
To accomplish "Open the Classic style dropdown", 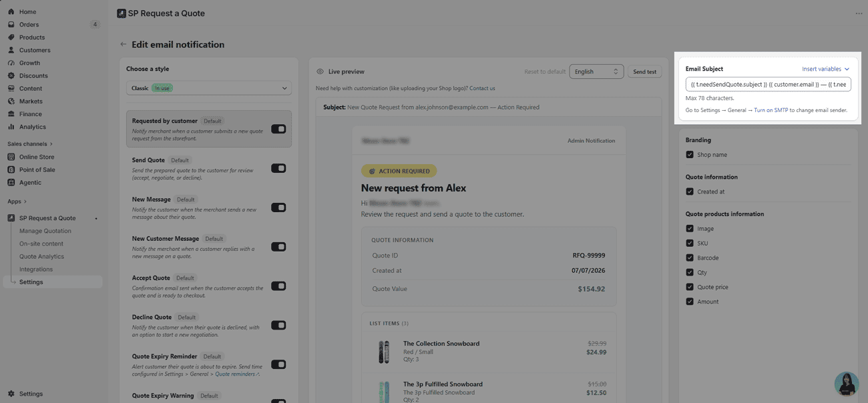I will (x=209, y=88).
